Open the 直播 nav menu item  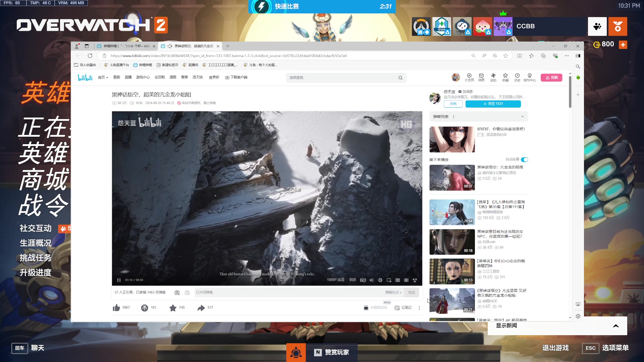[128, 77]
